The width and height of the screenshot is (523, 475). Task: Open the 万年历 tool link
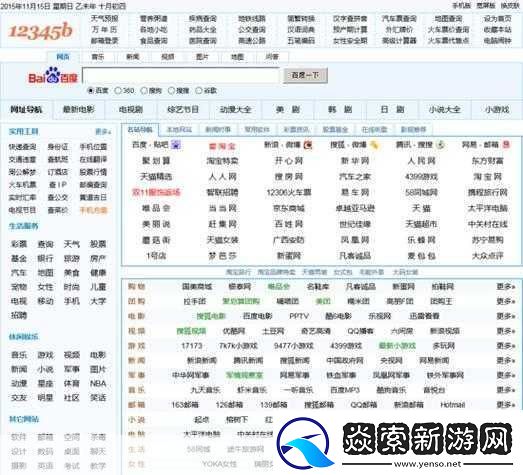104,30
